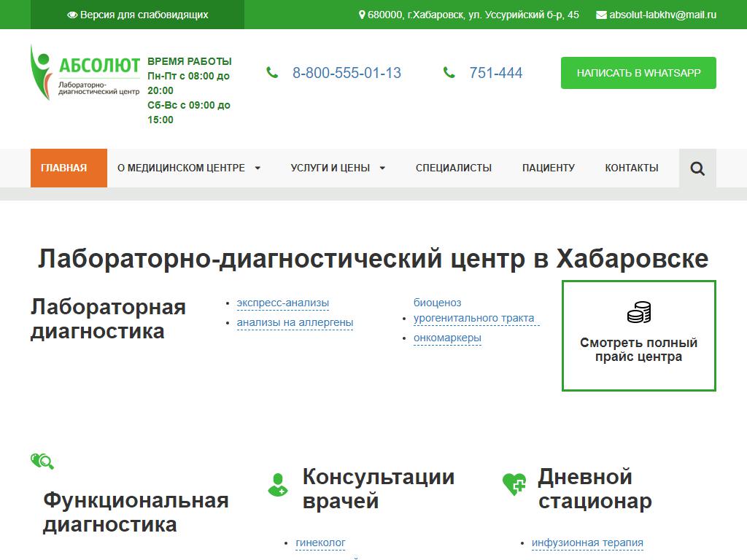Open site search with magnifier icon
747x560 pixels.
pyautogui.click(x=697, y=168)
